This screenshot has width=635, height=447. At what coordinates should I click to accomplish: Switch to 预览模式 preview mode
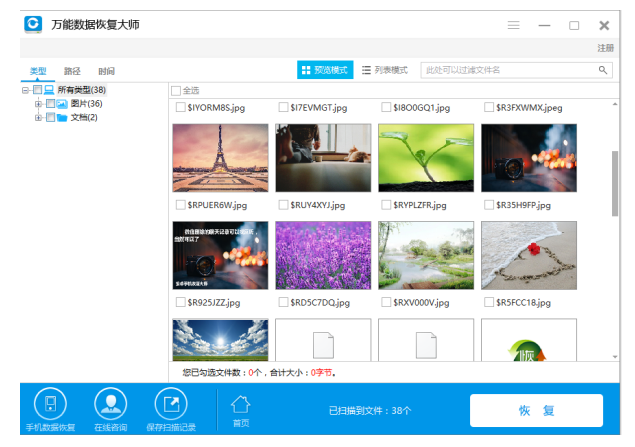(x=324, y=70)
